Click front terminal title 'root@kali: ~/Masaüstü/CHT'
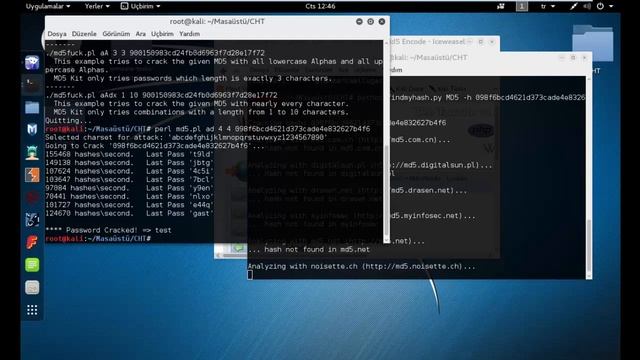Viewport: 640px width, 360px height. click(217, 22)
